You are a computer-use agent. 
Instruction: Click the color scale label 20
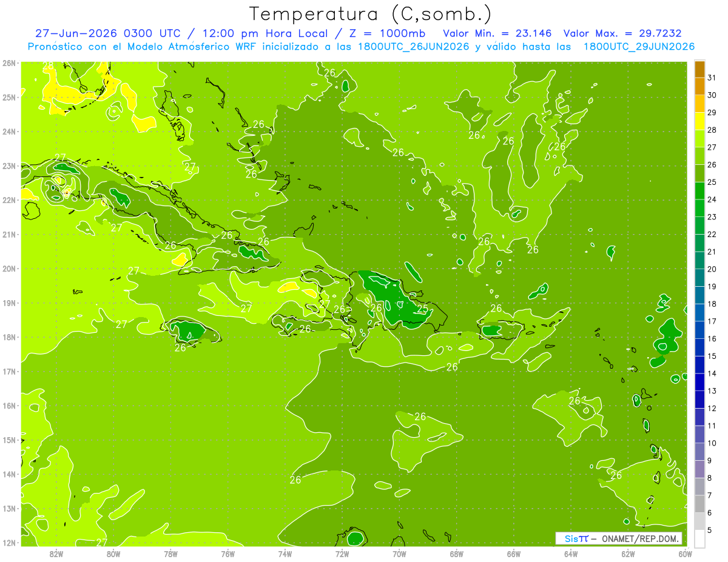pos(712,269)
